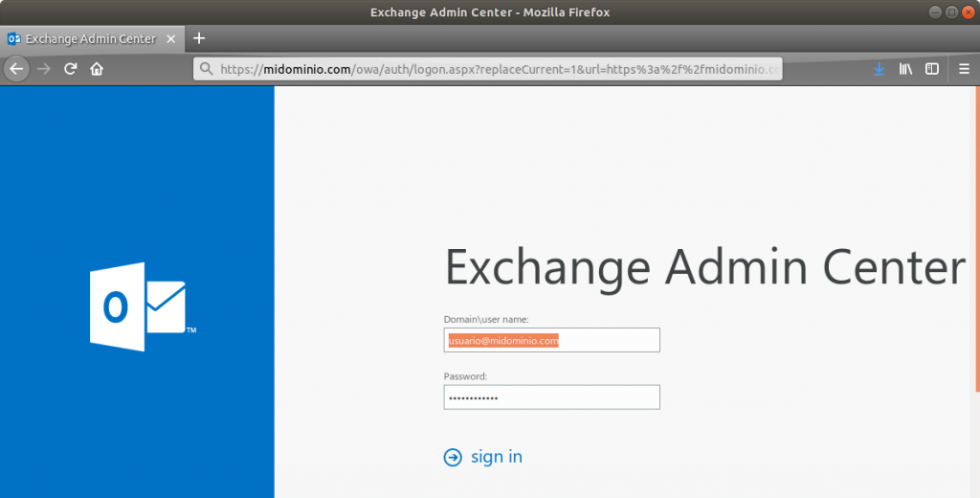Viewport: 980px width, 498px height.
Task: Reload the current page
Action: tap(70, 69)
